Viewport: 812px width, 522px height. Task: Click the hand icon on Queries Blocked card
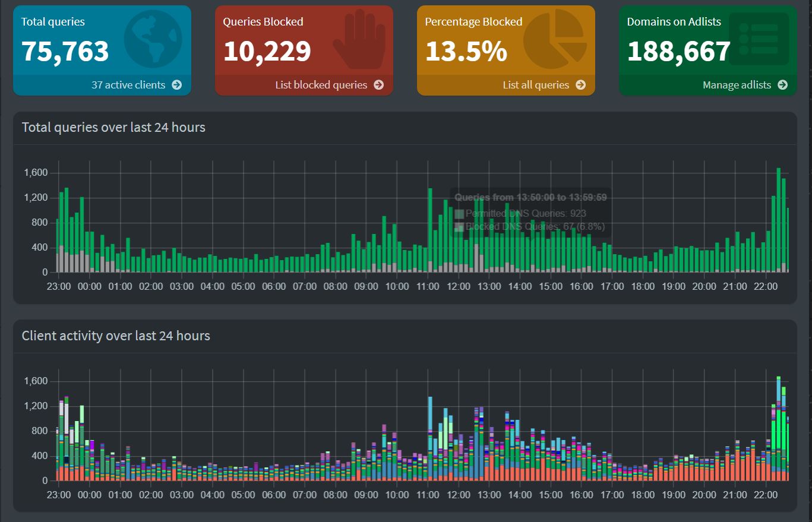[x=356, y=37]
